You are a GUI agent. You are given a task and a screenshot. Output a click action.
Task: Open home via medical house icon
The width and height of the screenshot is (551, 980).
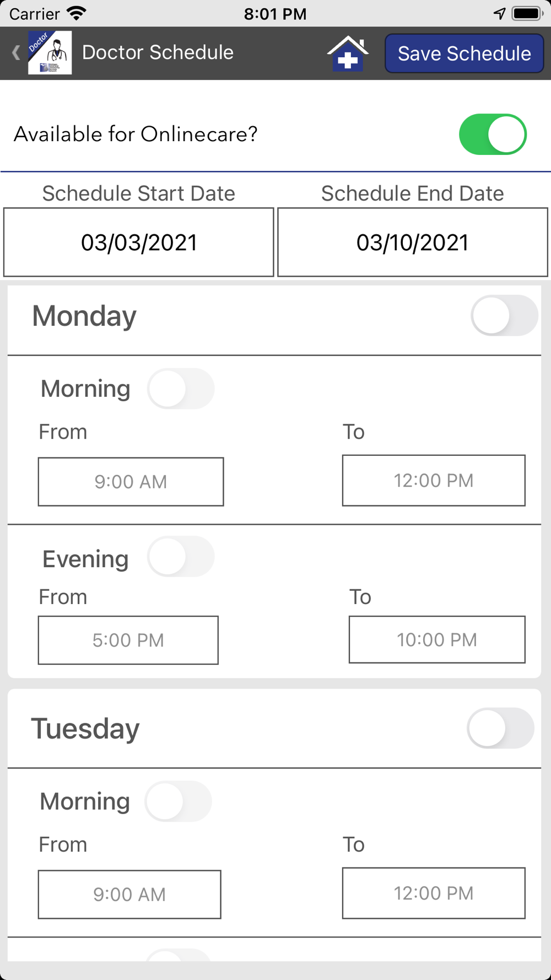[x=348, y=53]
